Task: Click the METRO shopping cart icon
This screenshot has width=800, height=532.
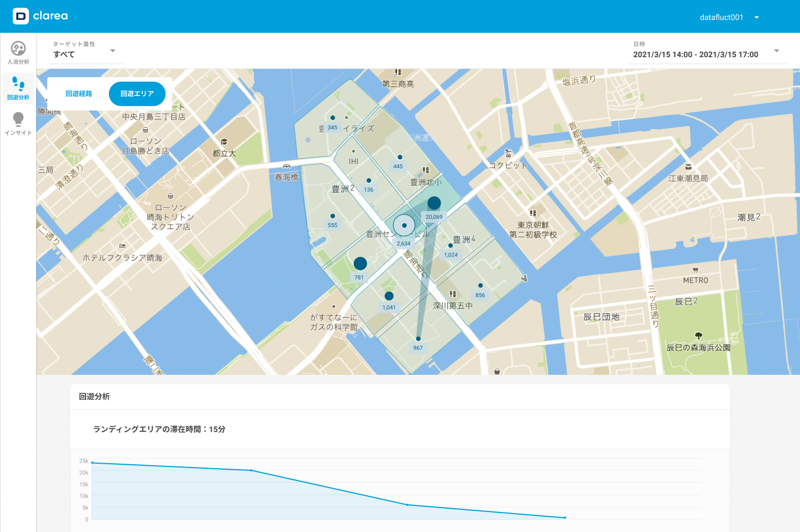Action: pyautogui.click(x=696, y=269)
